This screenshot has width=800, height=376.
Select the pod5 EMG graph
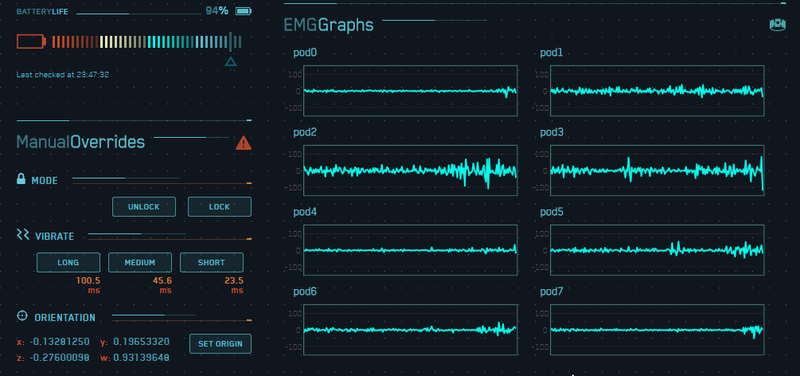click(657, 250)
